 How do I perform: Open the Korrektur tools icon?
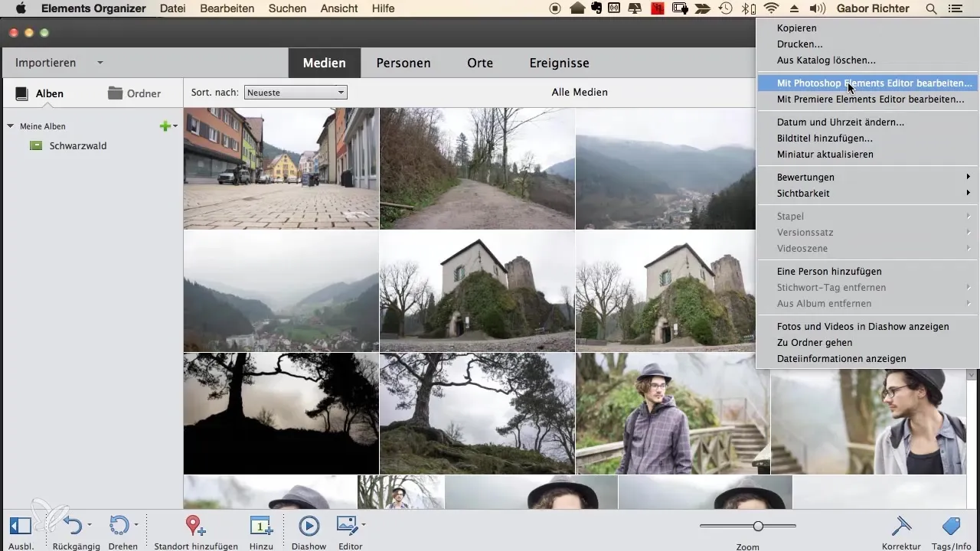coord(901,526)
